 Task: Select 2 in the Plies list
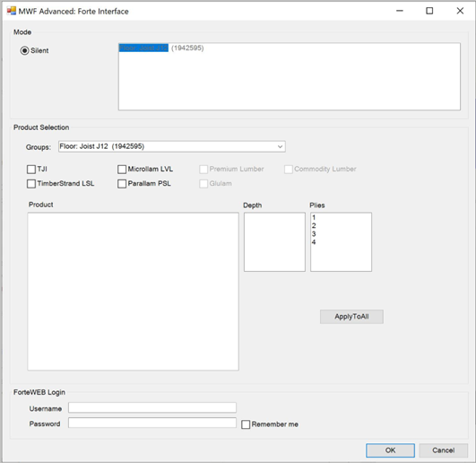click(x=314, y=226)
